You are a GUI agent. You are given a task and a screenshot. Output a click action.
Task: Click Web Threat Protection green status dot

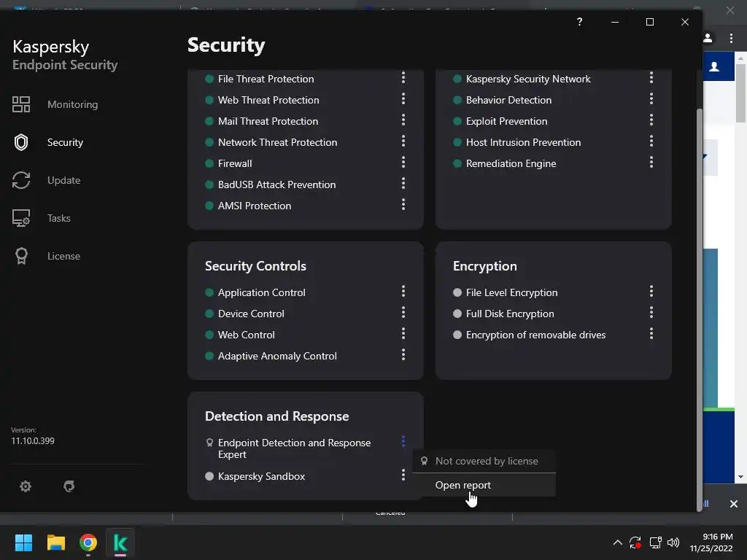click(209, 100)
